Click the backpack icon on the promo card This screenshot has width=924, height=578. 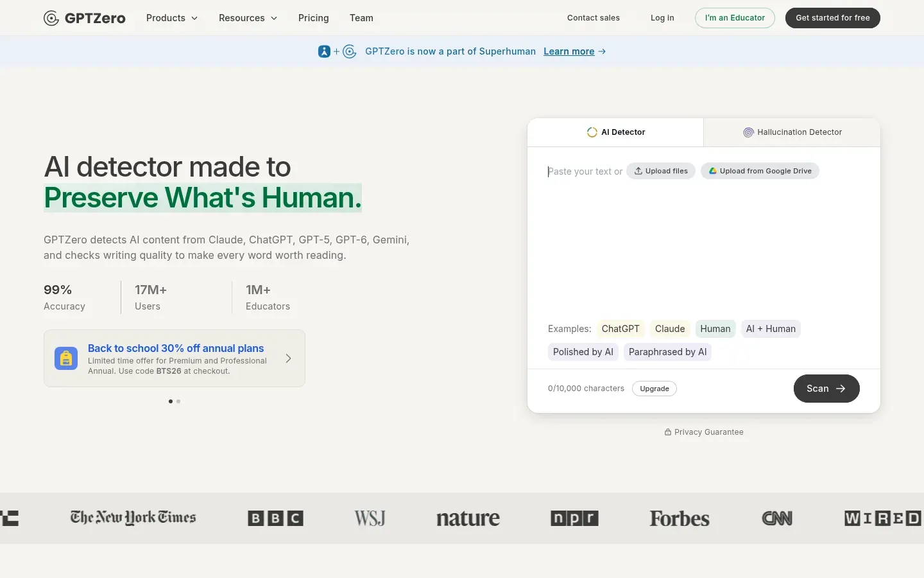tap(66, 358)
